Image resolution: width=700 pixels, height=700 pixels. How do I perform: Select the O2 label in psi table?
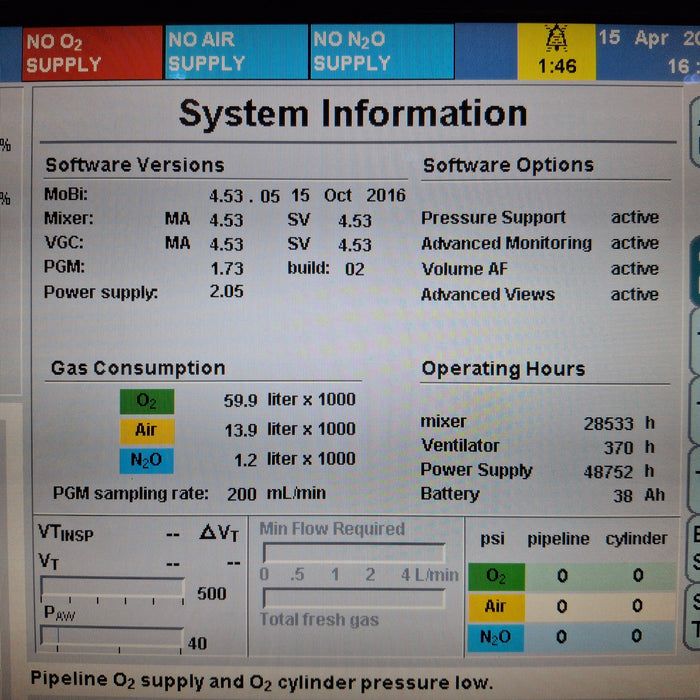496,576
